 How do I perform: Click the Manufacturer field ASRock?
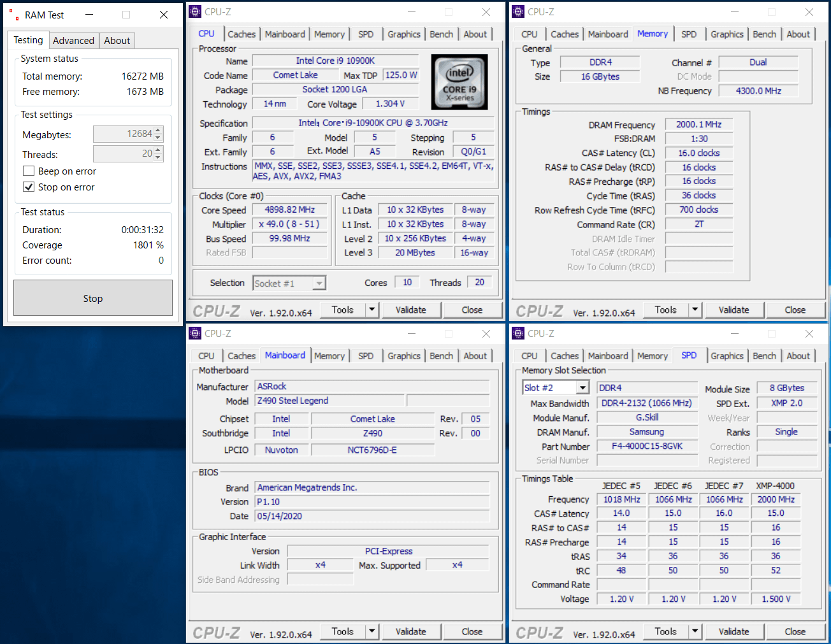coord(372,386)
